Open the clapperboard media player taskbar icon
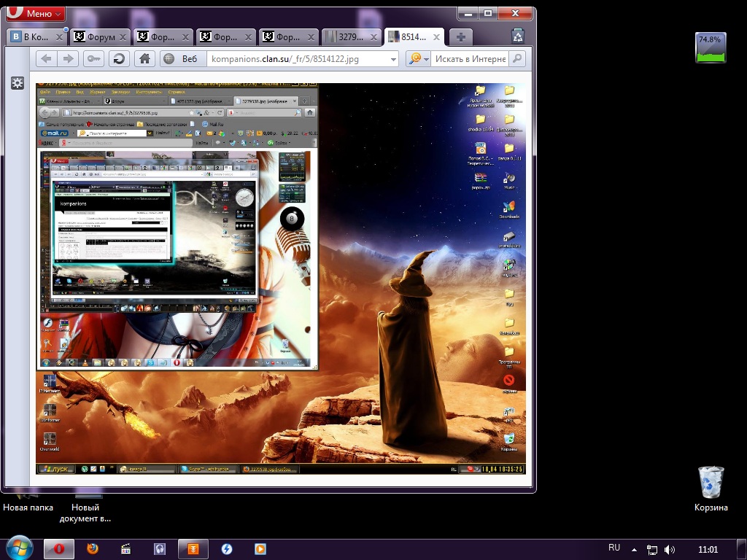747x560 pixels. [x=125, y=549]
